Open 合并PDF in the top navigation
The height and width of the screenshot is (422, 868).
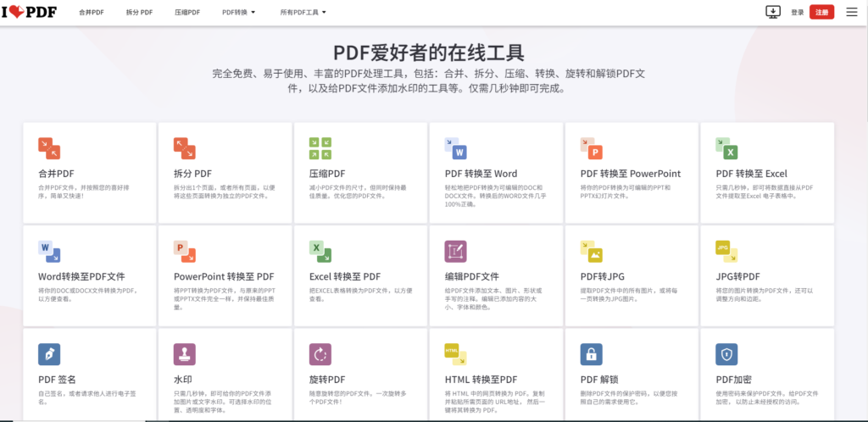click(x=92, y=12)
